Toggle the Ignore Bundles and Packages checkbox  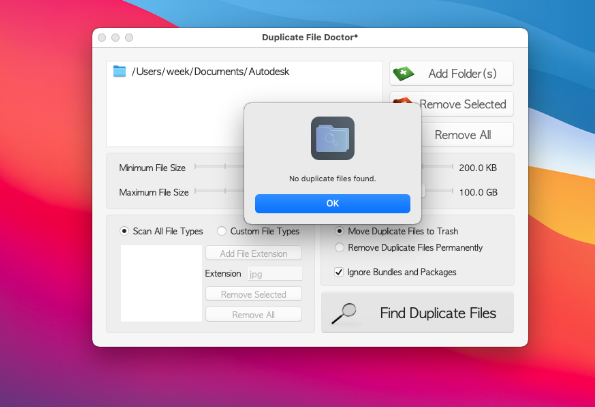tap(339, 272)
